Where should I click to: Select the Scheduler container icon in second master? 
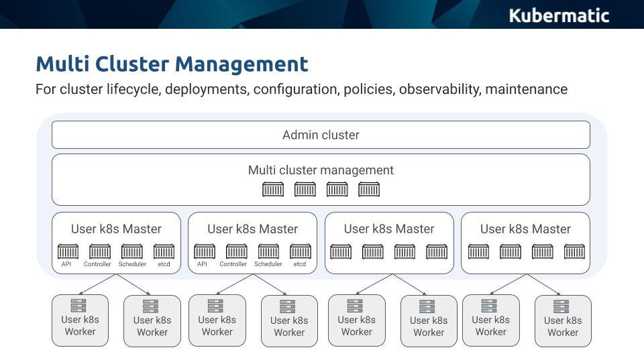(x=268, y=252)
